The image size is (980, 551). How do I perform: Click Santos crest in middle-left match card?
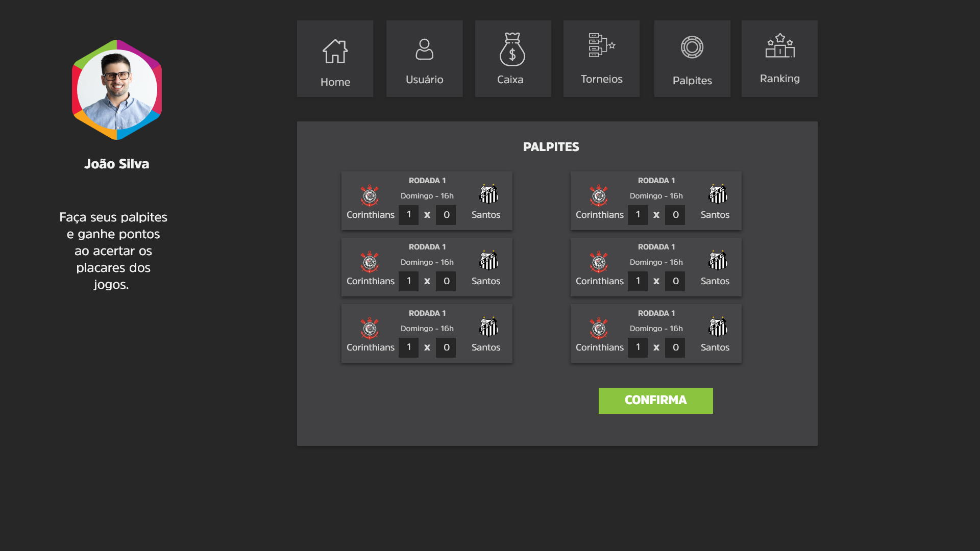[x=488, y=260]
